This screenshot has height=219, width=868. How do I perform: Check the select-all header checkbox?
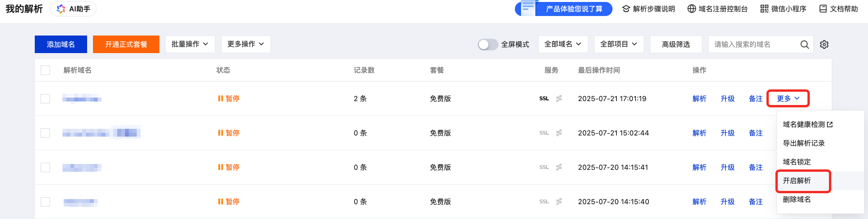pyautogui.click(x=45, y=70)
